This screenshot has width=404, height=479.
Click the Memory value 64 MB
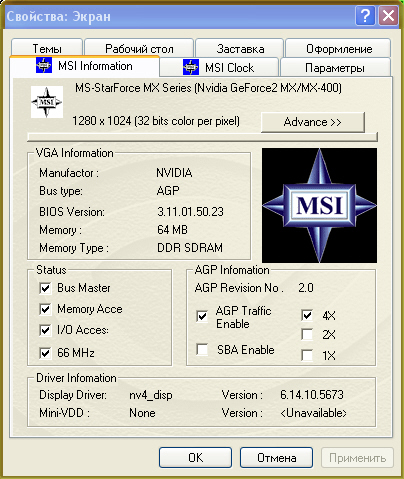[172, 230]
